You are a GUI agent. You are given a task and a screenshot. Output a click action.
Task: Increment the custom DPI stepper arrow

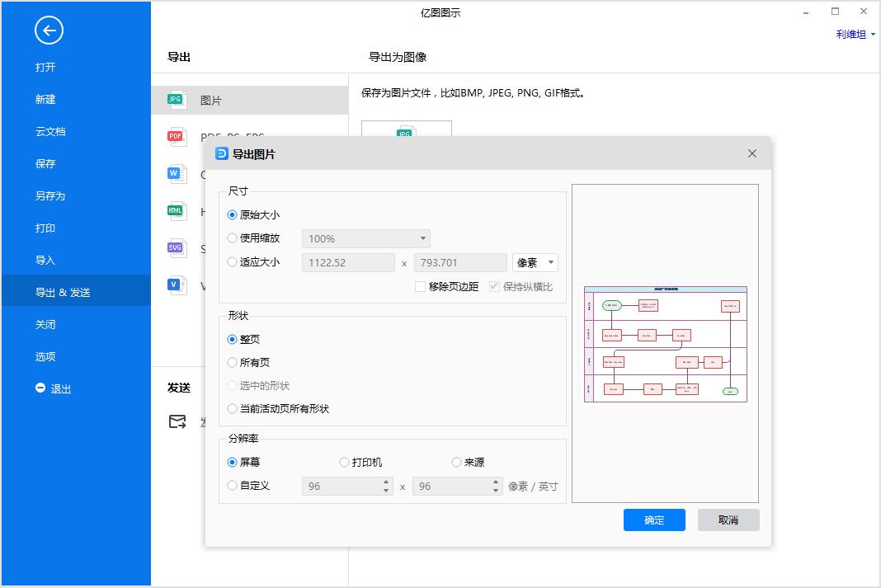(385, 482)
